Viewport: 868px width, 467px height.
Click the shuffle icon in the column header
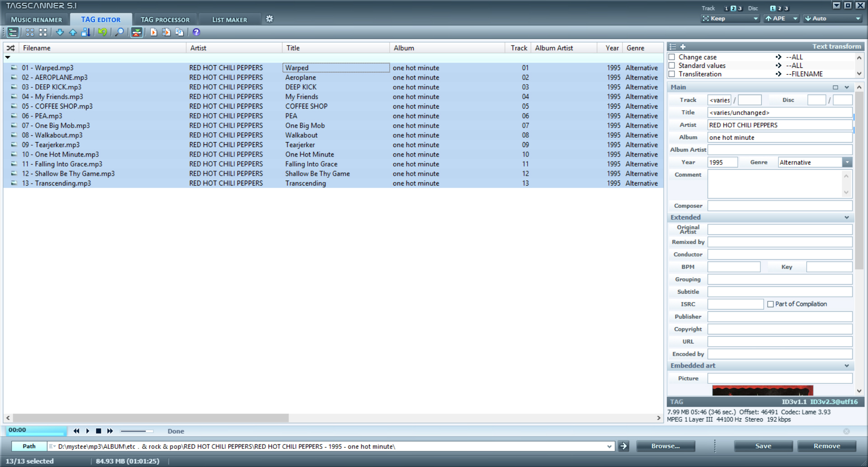(x=11, y=48)
